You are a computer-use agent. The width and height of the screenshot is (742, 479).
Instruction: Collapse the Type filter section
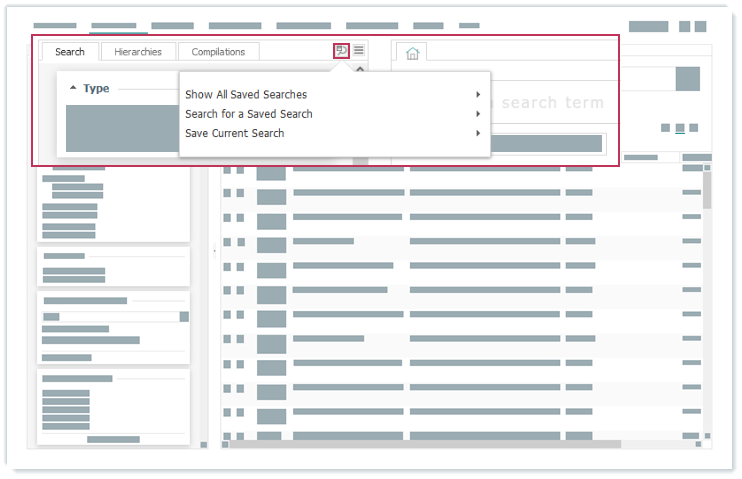tap(73, 89)
